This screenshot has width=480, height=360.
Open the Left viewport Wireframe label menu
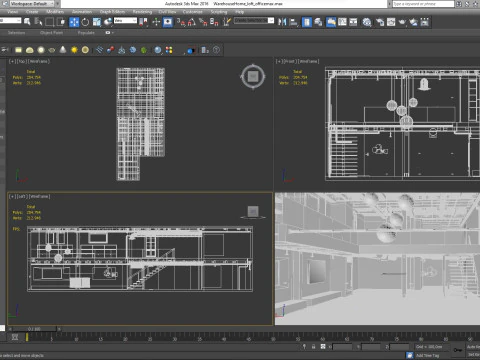[x=40, y=196]
